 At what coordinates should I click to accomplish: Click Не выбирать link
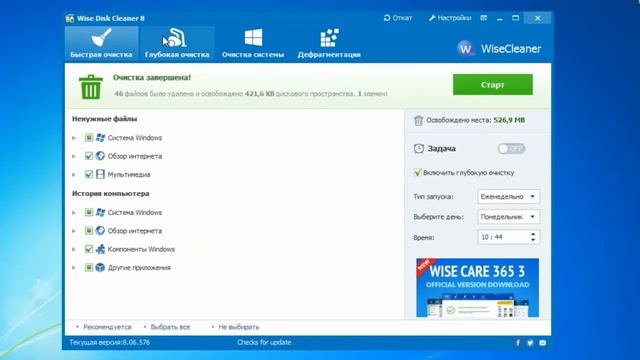coord(239,327)
